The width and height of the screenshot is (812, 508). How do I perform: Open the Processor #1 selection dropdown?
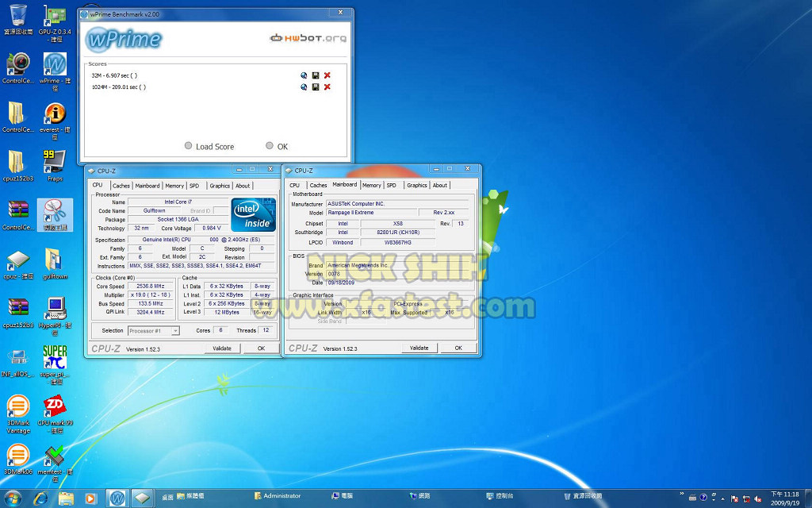[x=153, y=330]
